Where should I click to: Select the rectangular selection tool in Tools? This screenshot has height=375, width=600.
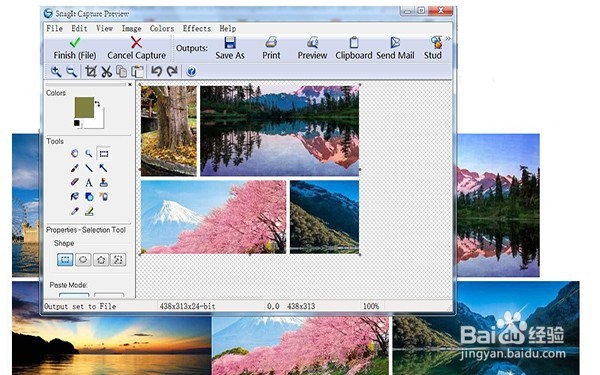pyautogui.click(x=103, y=154)
